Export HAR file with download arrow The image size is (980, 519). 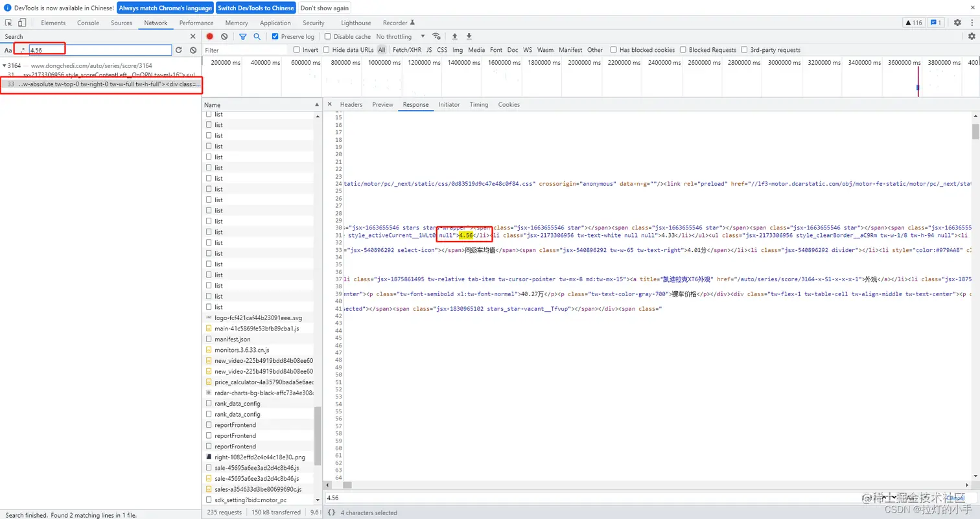(x=469, y=37)
